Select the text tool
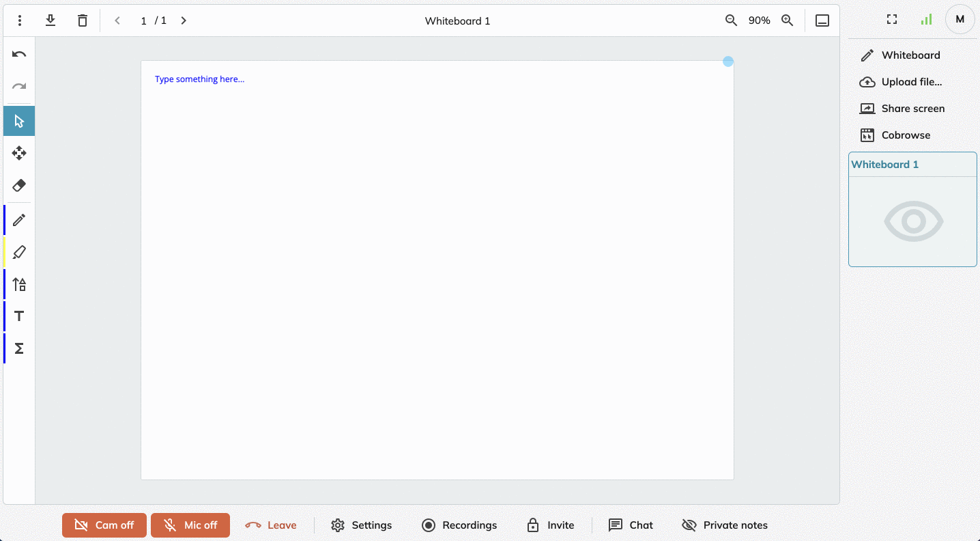Screen dimensions: 980x541 coord(19,316)
